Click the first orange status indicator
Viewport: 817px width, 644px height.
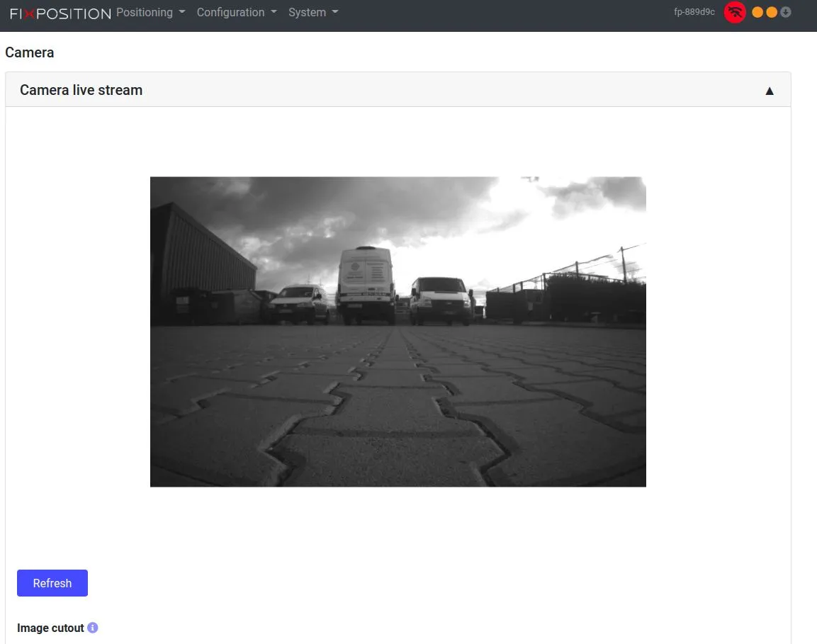[757, 12]
